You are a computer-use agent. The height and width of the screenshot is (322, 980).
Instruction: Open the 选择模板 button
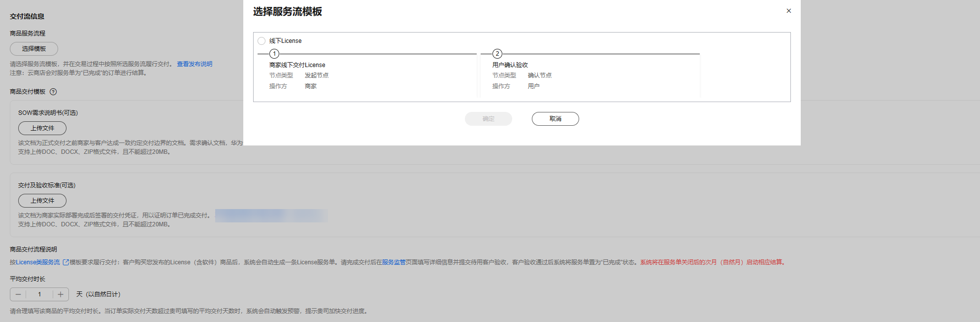click(x=34, y=49)
